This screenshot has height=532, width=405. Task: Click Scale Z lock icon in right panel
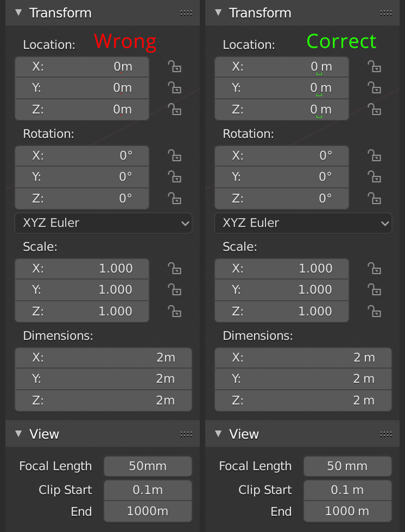[x=374, y=311]
